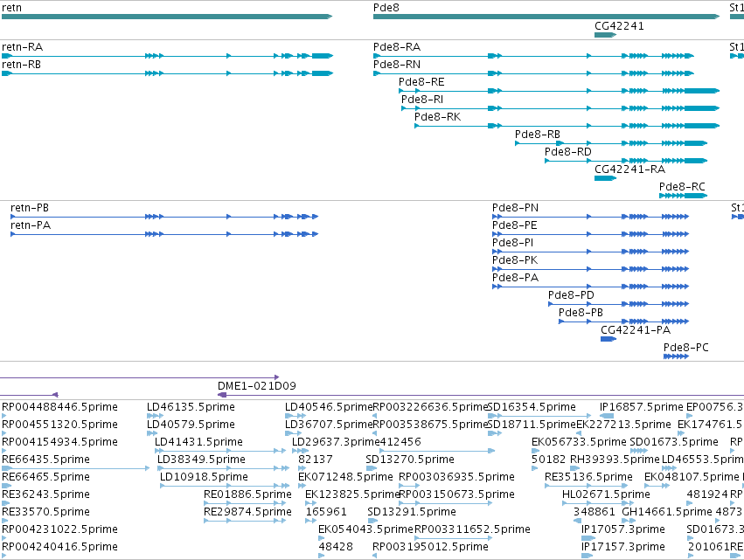Select EST LD38349.5prime

[x=201, y=460]
